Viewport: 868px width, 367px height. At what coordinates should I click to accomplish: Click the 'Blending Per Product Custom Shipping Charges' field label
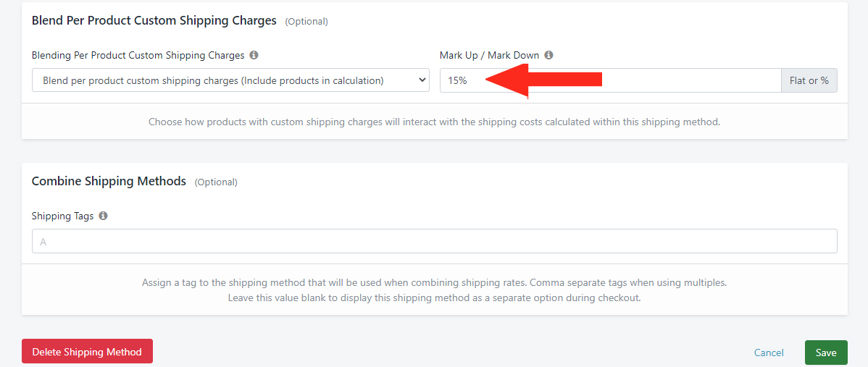tap(138, 55)
